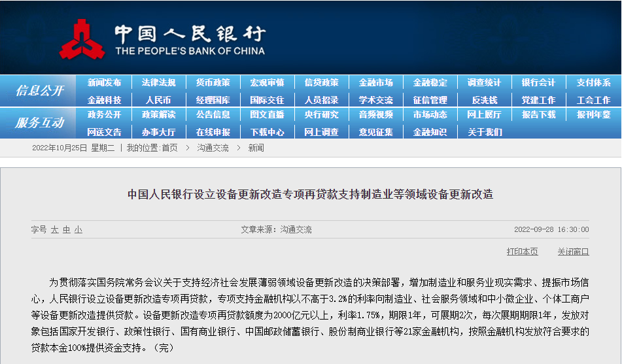Open the 法律法规 menu item

click(x=159, y=82)
